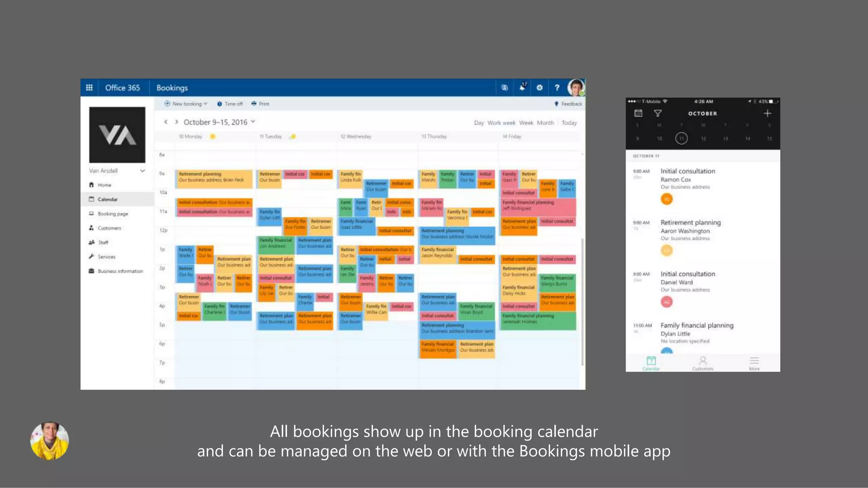Open filter icon in mobile app
Viewport: 868px width, 488px height.
coord(658,113)
